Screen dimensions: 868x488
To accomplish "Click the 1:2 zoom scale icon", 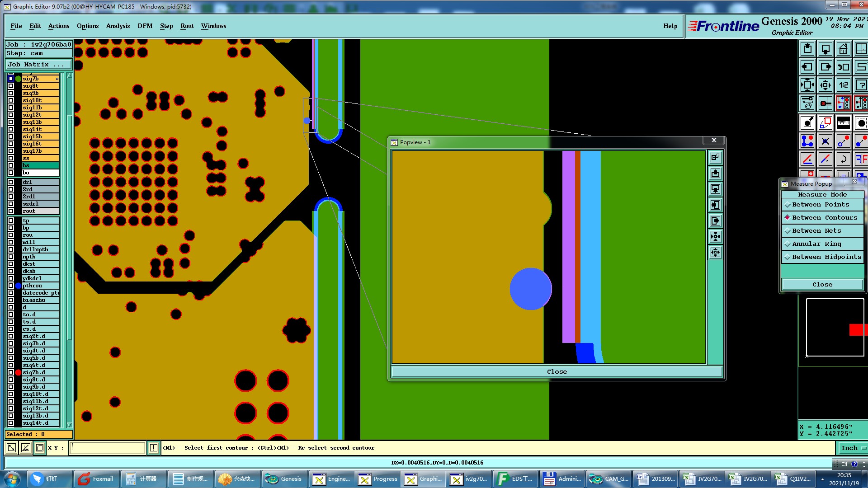I will tap(843, 85).
